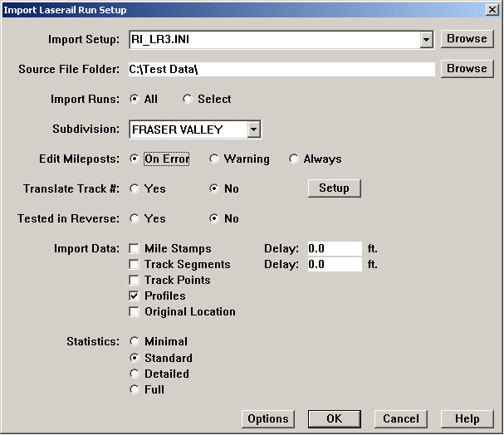Image resolution: width=504 pixels, height=435 pixels.
Task: Choose Yes for Translate Track #
Action: coord(135,189)
